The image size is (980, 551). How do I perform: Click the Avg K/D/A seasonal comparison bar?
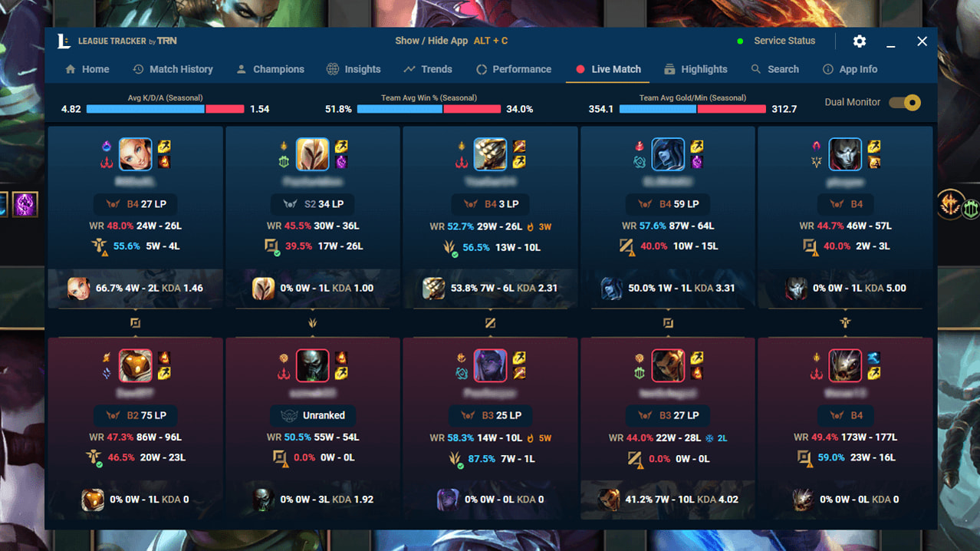[165, 109]
